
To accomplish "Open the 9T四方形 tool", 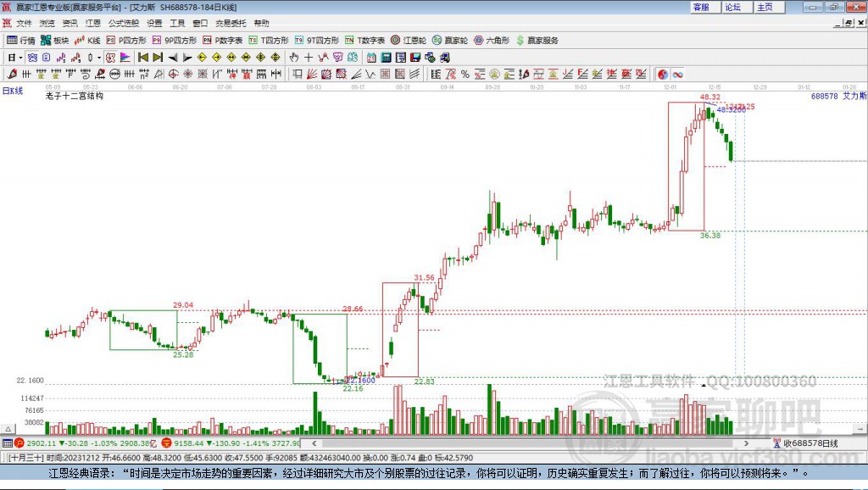I will coord(317,41).
